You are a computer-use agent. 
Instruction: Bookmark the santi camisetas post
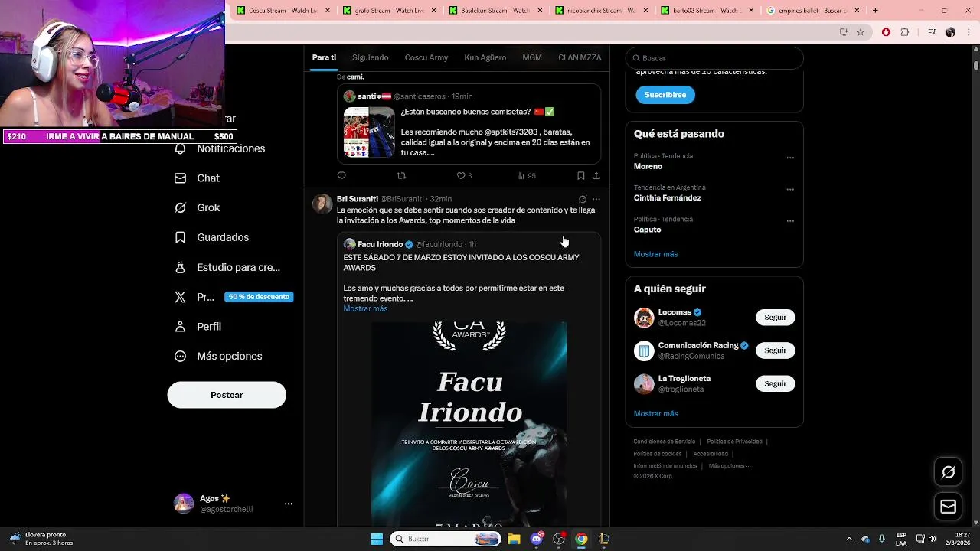581,176
